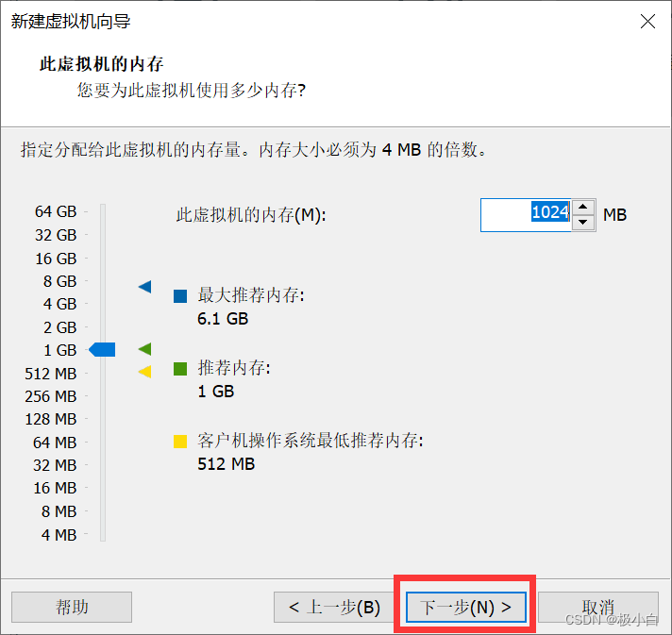Click the green square beside 推荐内存
672x635 pixels.
coord(180,369)
